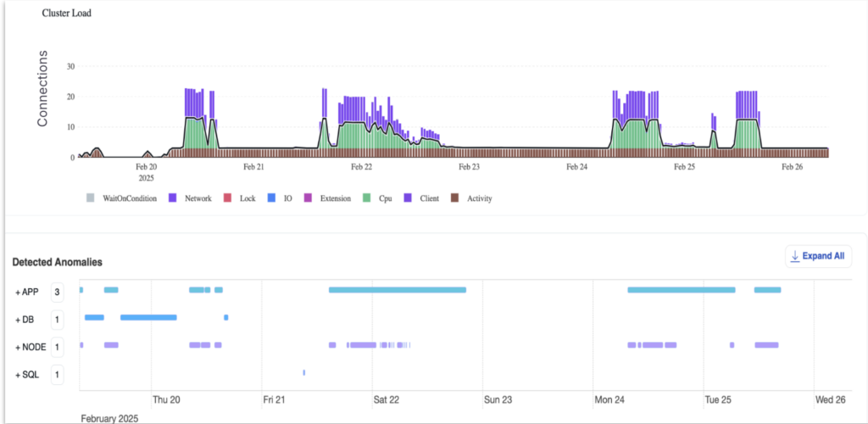Click the Feb 21 chart axis label
The width and height of the screenshot is (868, 424).
pyautogui.click(x=253, y=166)
